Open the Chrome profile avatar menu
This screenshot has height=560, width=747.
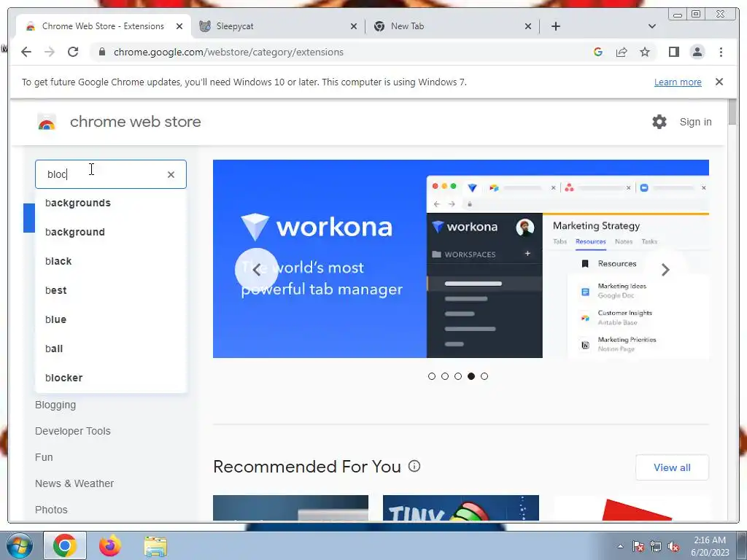point(697,52)
